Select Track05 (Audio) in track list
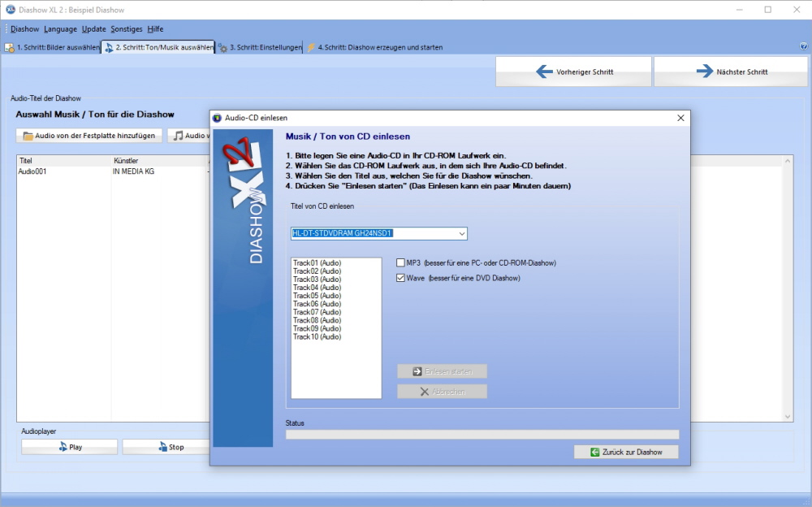 coord(317,296)
